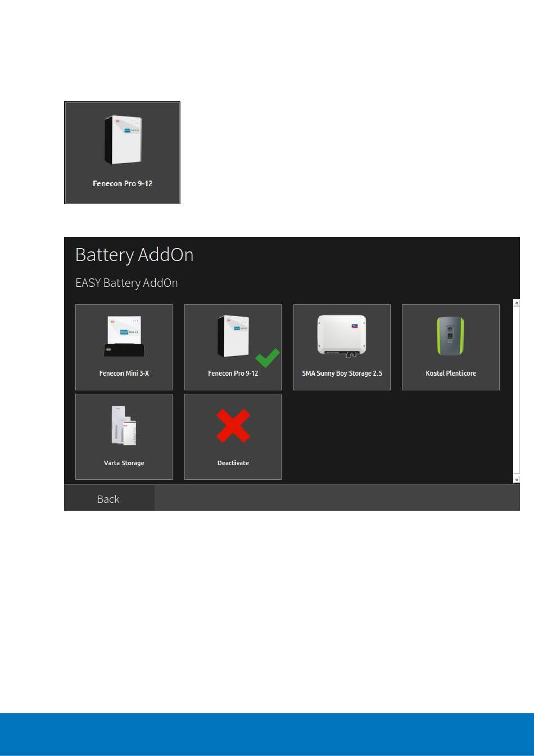Click the "Fenecon Mini 3-X" label text
Screen dimensions: 534x756
click(x=124, y=373)
